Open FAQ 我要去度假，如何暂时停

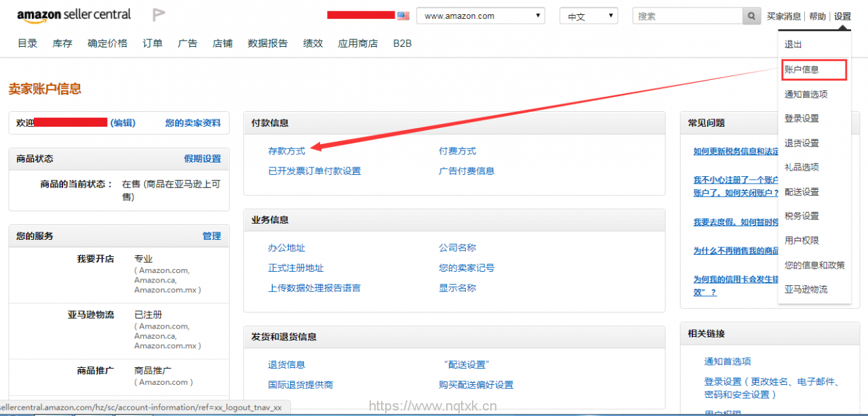click(x=736, y=222)
